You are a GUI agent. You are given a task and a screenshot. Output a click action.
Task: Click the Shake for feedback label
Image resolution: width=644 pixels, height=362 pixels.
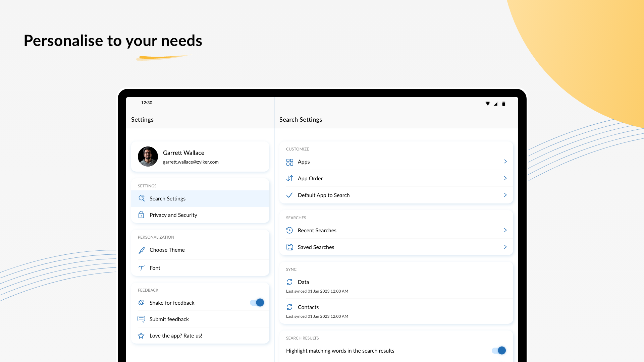point(172,303)
